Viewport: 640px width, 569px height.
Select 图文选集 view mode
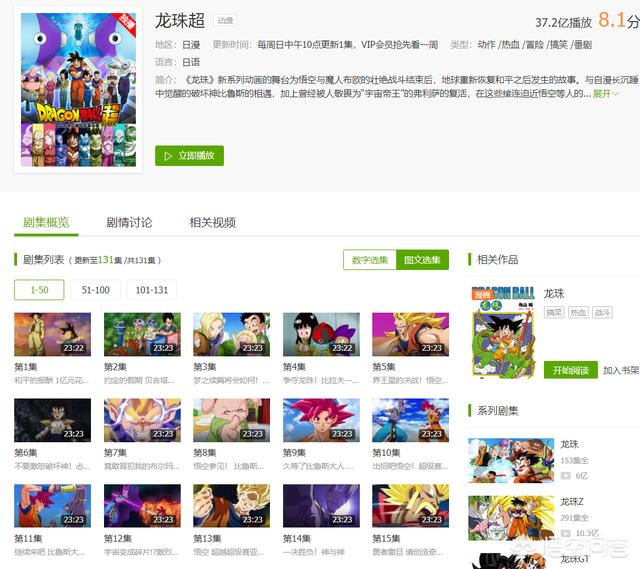coord(422,260)
